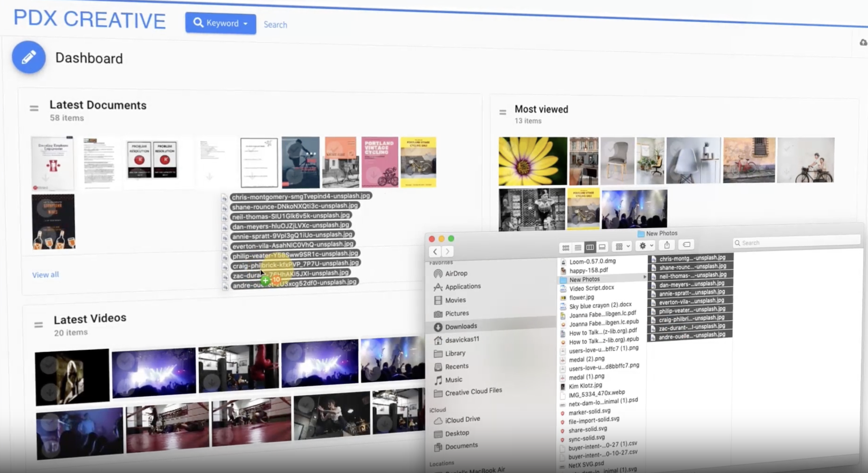
Task: Click Finder share button
Action: [667, 245]
